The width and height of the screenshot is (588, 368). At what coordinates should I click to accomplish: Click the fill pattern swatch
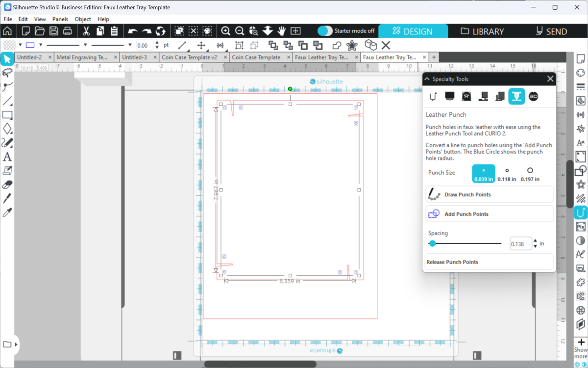(x=10, y=45)
